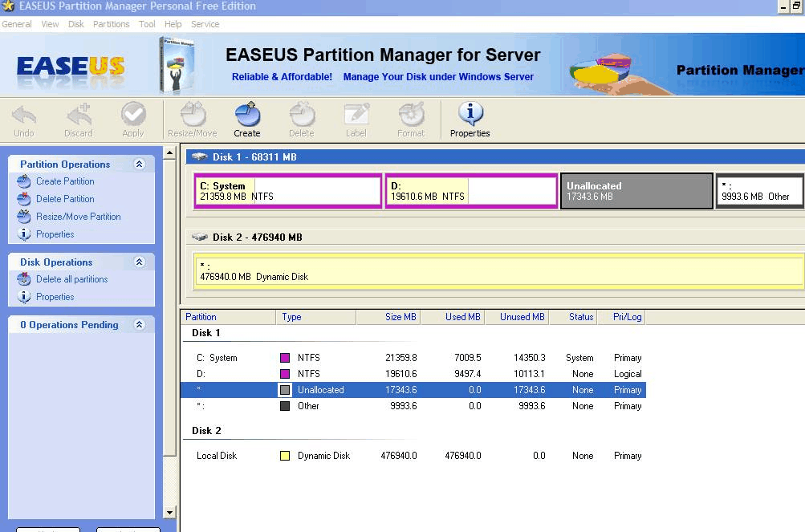Click the Disk 1 drive icon in header

pos(200,156)
